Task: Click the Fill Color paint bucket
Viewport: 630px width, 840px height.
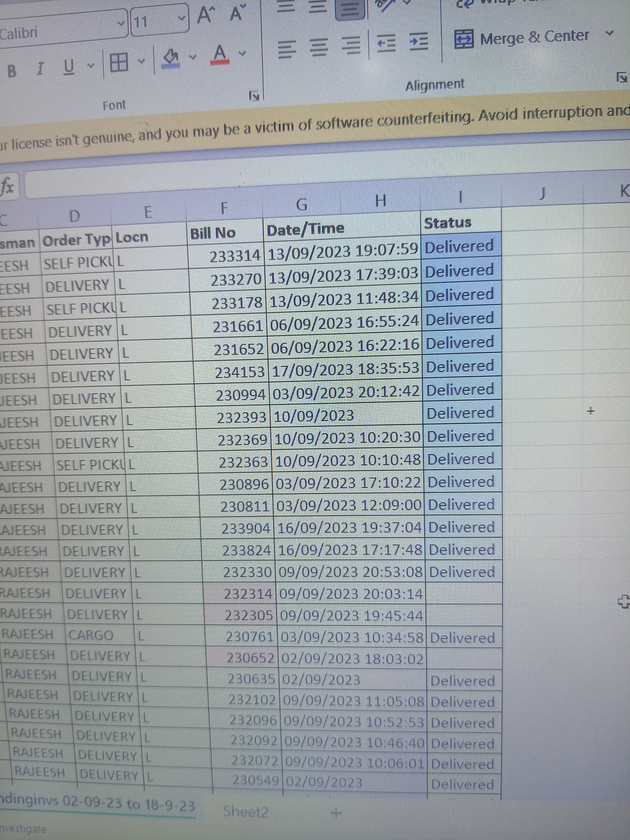Action: pos(171,58)
